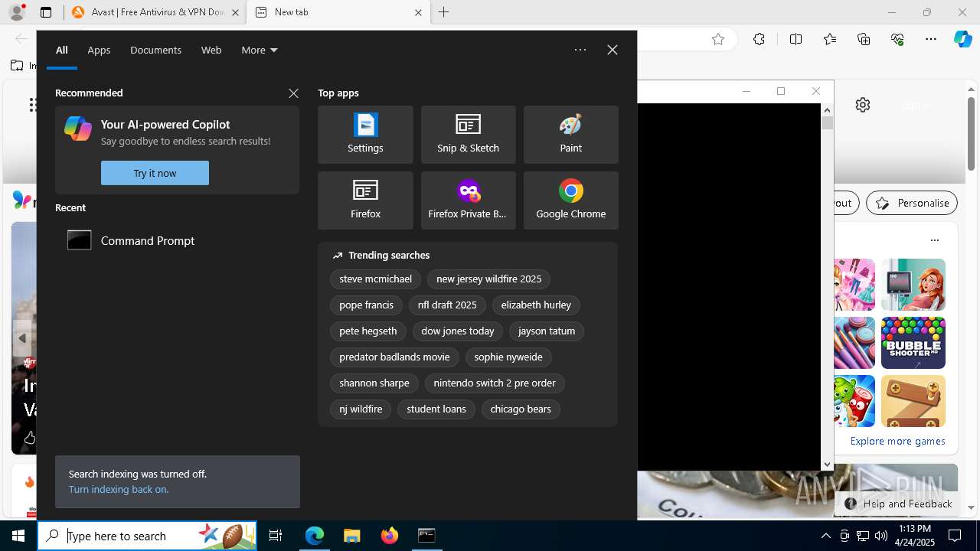The width and height of the screenshot is (980, 551).
Task: Open Paint from Top apps
Action: 570,135
